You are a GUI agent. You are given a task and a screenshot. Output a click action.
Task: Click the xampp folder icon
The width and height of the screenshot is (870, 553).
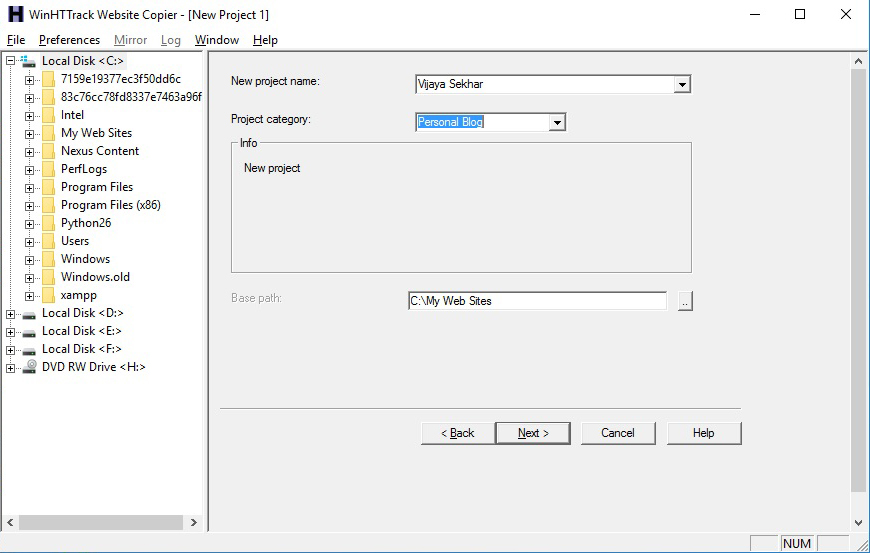point(48,295)
